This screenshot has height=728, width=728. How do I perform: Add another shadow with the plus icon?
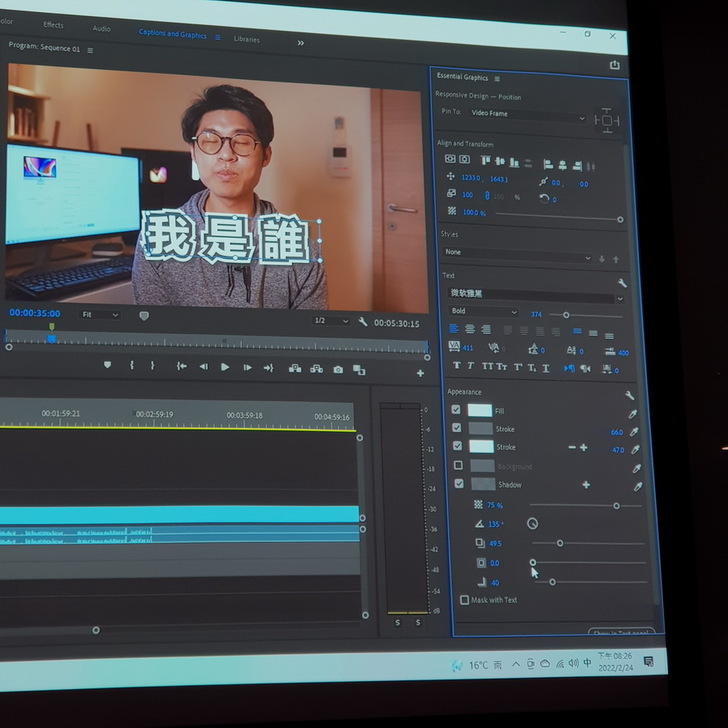click(586, 485)
